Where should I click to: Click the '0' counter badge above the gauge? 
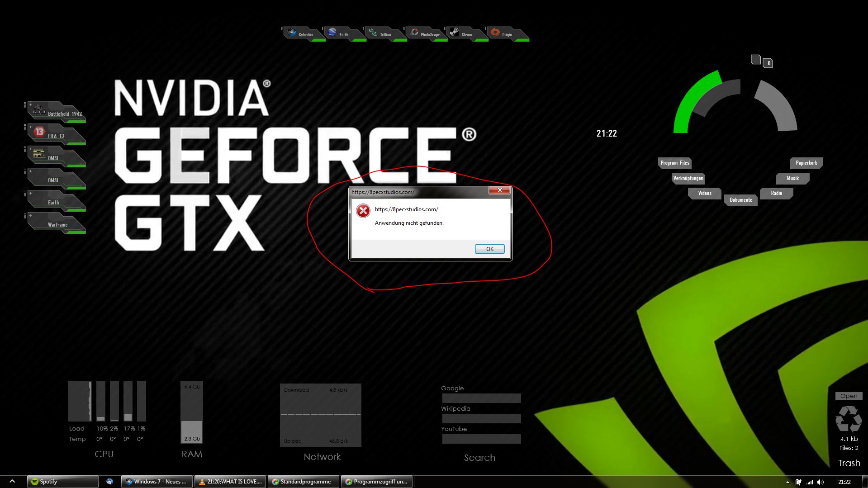pos(768,63)
